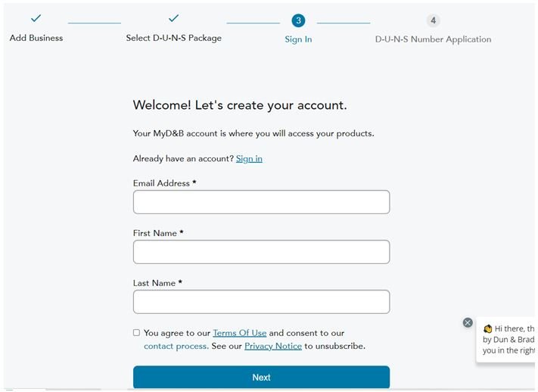
Task: Dismiss the chat popup with X icon
Action: [x=468, y=322]
